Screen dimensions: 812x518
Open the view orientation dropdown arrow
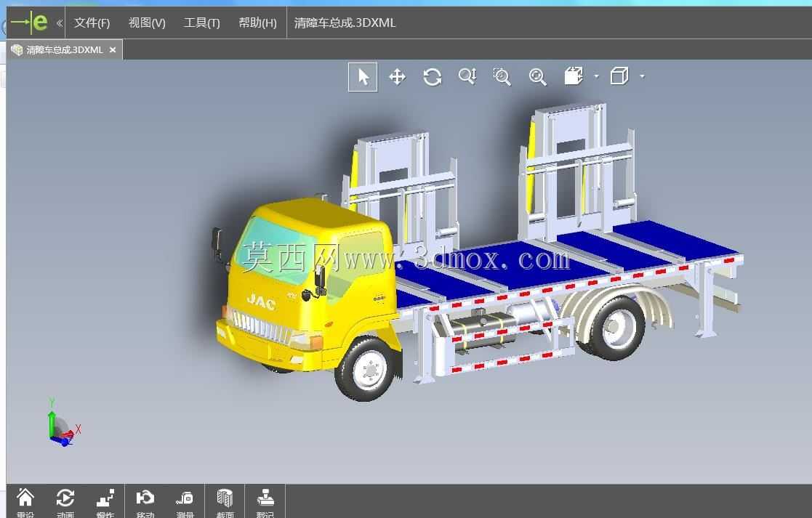coord(597,76)
